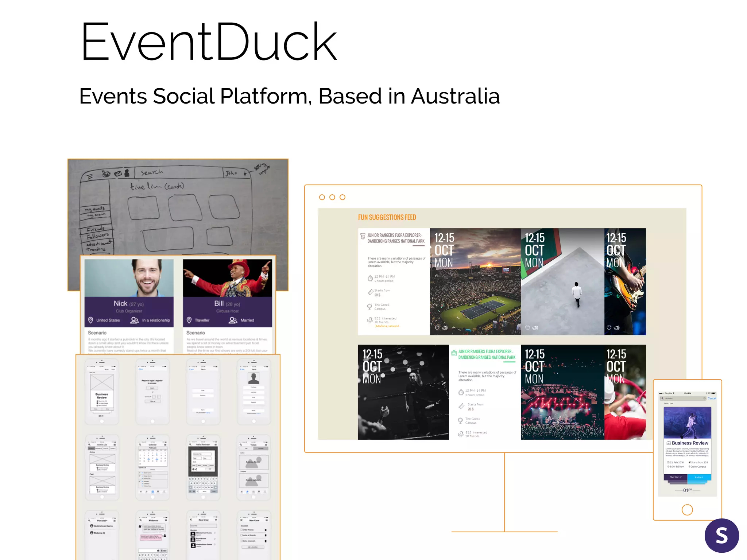Like the guitar player event card
This screenshot has height=560, width=747.
pyautogui.click(x=609, y=328)
